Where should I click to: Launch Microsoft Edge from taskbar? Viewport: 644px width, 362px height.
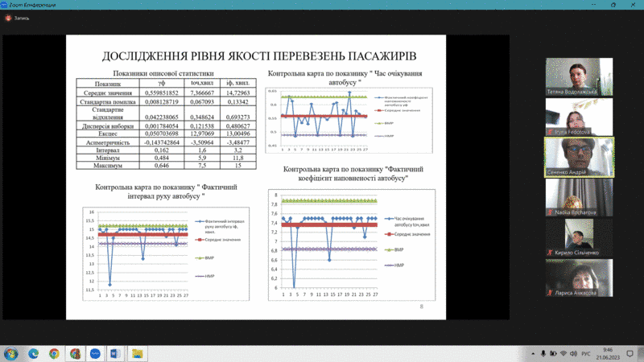point(34,353)
